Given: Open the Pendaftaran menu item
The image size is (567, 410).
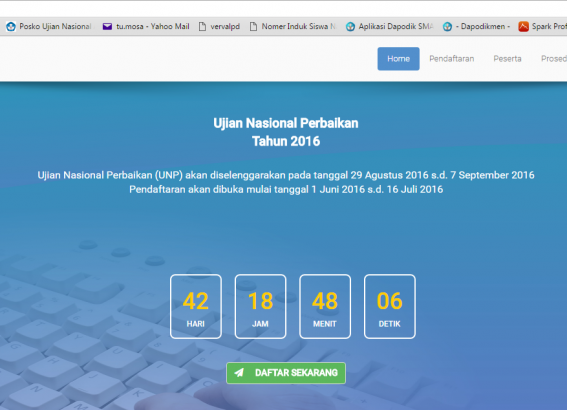Looking at the screenshot, I should click(452, 59).
